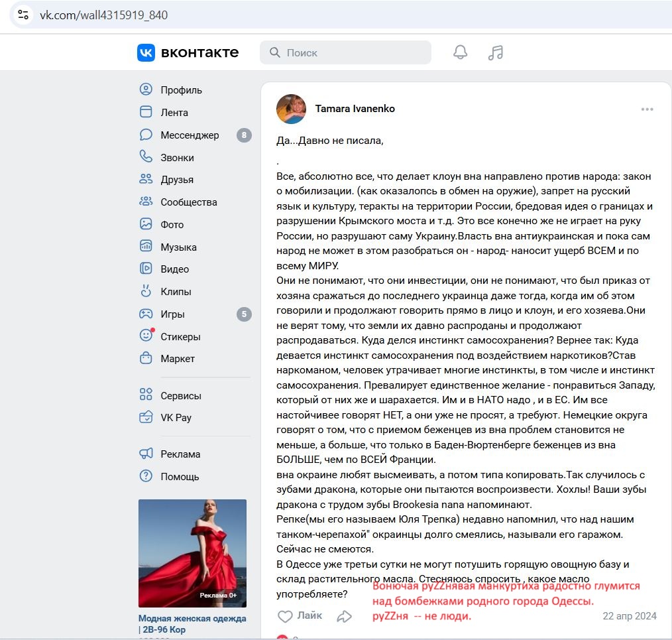
Task: Open the Клипы icon in sidebar
Action: (146, 291)
